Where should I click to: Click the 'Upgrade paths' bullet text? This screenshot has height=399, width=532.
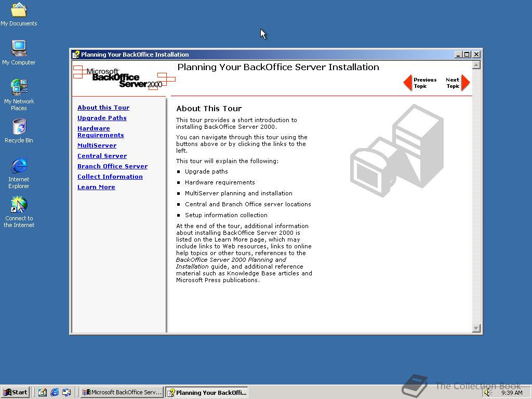[206, 171]
